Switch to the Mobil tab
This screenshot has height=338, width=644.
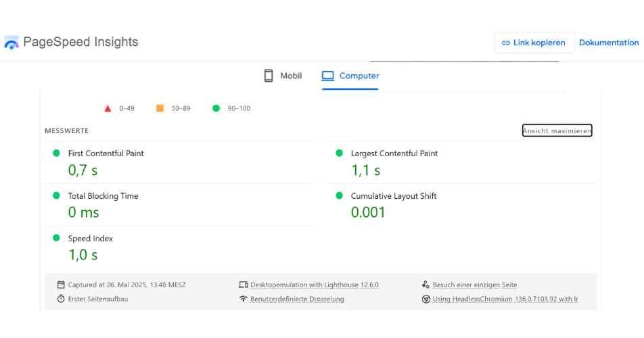[283, 76]
